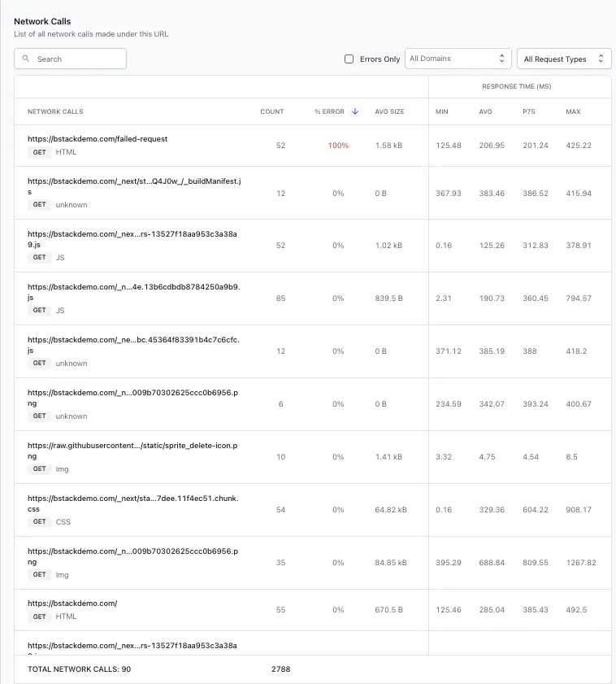This screenshot has height=684, width=616.
Task: Click the 604.22 P75 value
Action: [536, 509]
